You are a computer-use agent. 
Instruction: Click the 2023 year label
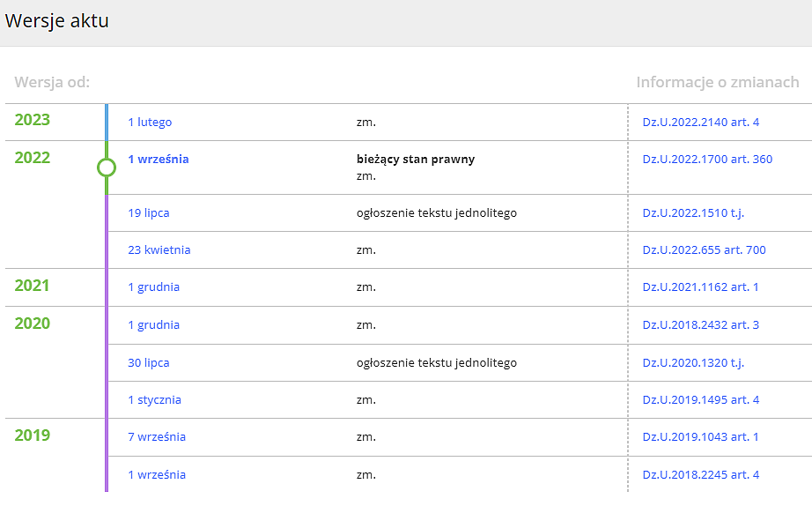tap(33, 121)
